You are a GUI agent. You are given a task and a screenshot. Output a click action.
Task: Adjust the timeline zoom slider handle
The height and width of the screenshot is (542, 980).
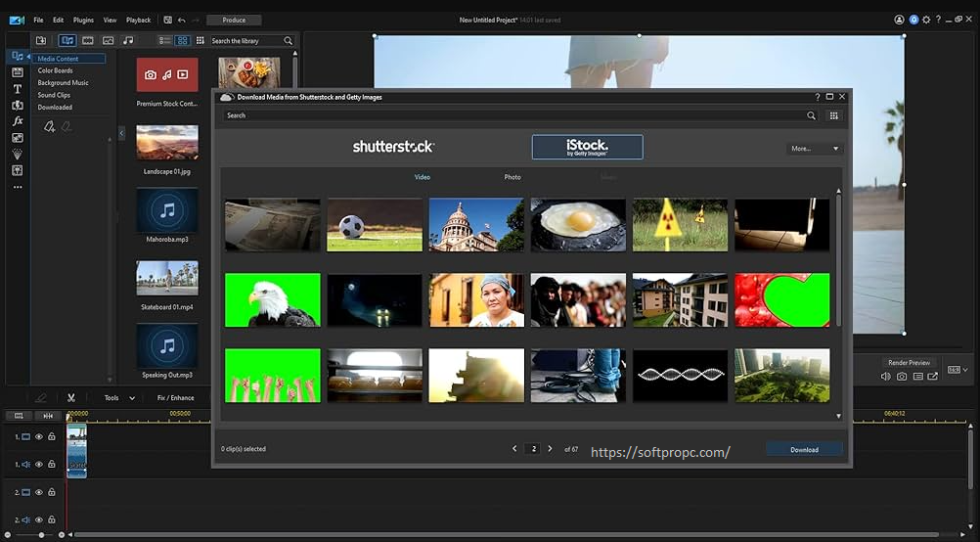click(x=41, y=535)
